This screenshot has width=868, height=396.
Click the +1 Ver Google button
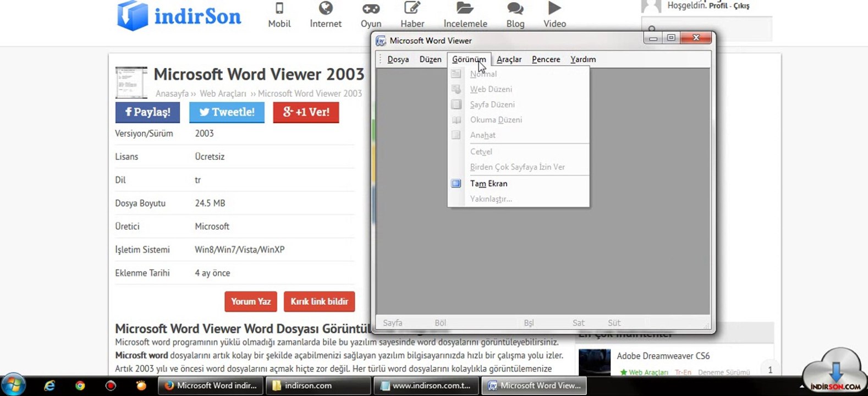[x=306, y=112]
